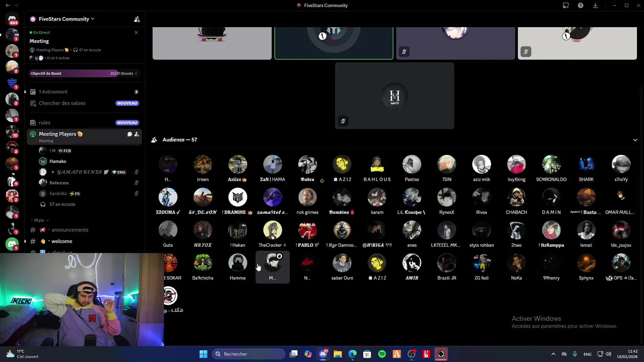The image size is (644, 362).
Task: Switch the ENG input language indicator
Action: (587, 354)
